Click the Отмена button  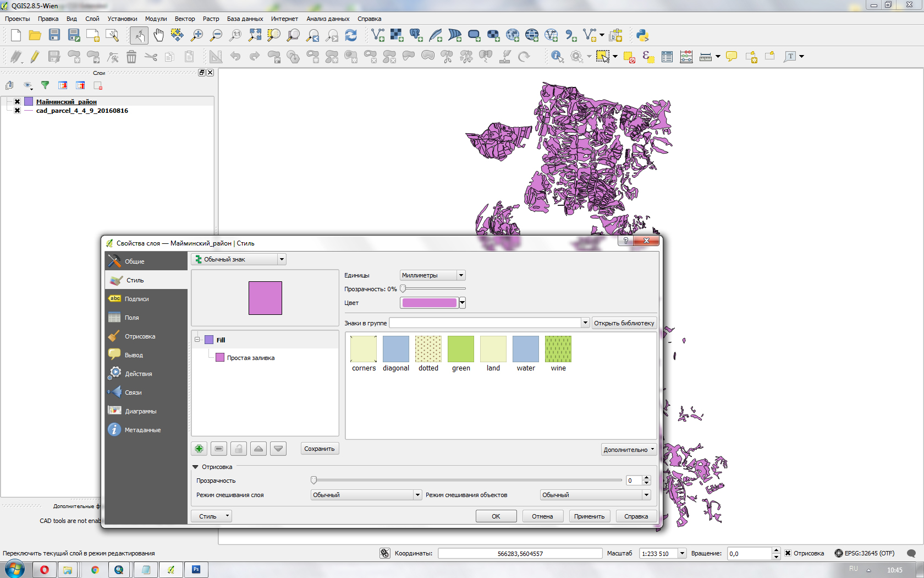pyautogui.click(x=542, y=516)
